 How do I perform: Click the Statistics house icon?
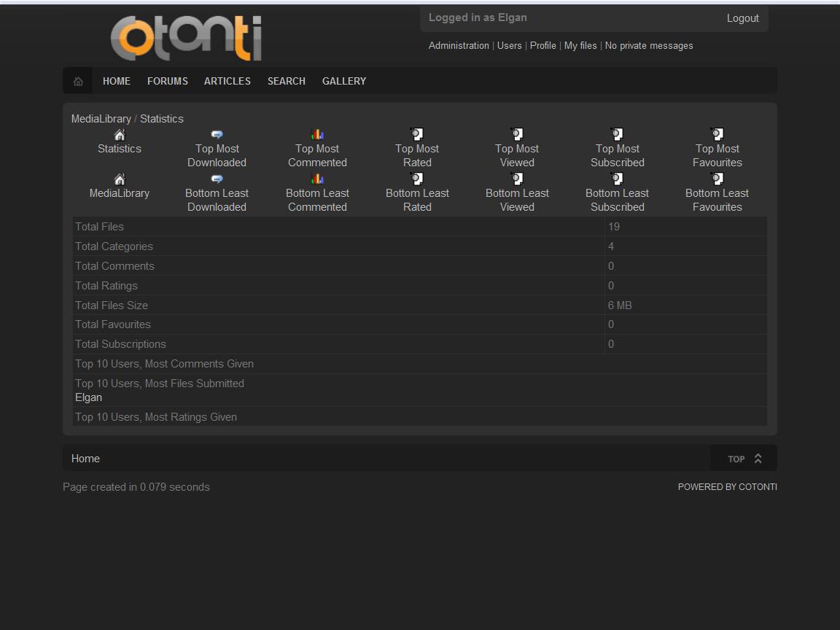tap(120, 135)
